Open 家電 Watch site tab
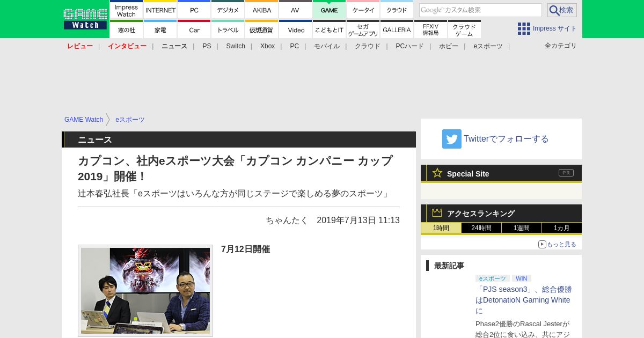This screenshot has height=338, width=644. (160, 29)
